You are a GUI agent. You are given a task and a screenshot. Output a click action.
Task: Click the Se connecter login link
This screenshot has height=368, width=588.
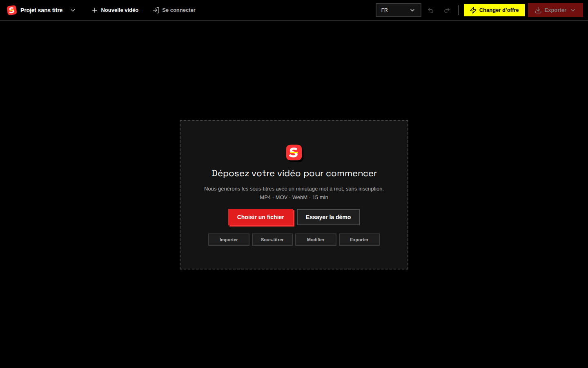pos(174,10)
